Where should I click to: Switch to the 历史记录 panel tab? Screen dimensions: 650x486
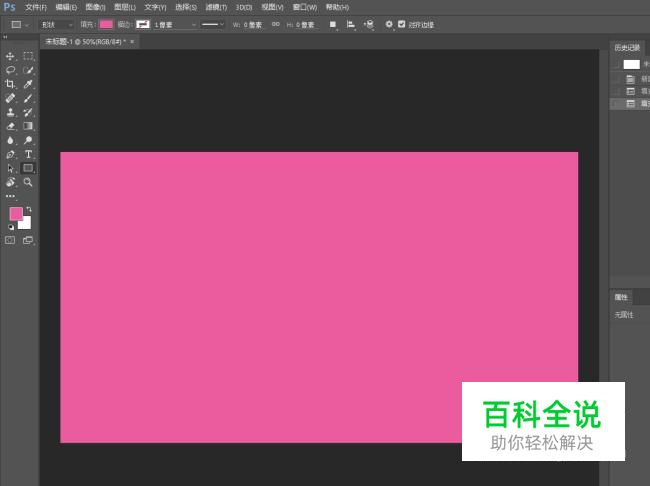coord(626,47)
